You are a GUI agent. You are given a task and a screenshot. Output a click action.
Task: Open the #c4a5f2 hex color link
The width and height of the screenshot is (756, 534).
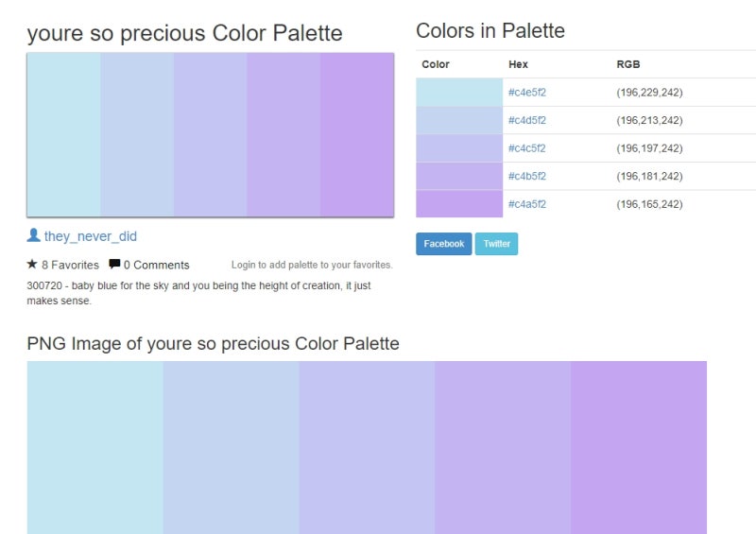527,204
